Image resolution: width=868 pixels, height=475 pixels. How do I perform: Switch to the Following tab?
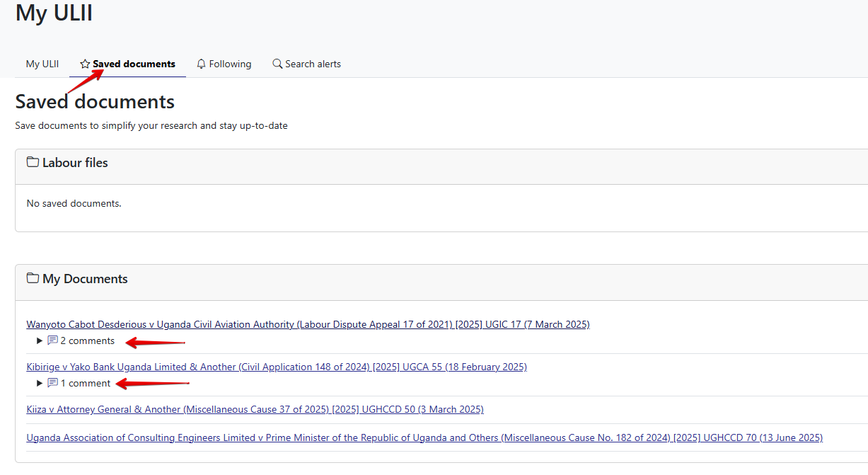point(230,64)
